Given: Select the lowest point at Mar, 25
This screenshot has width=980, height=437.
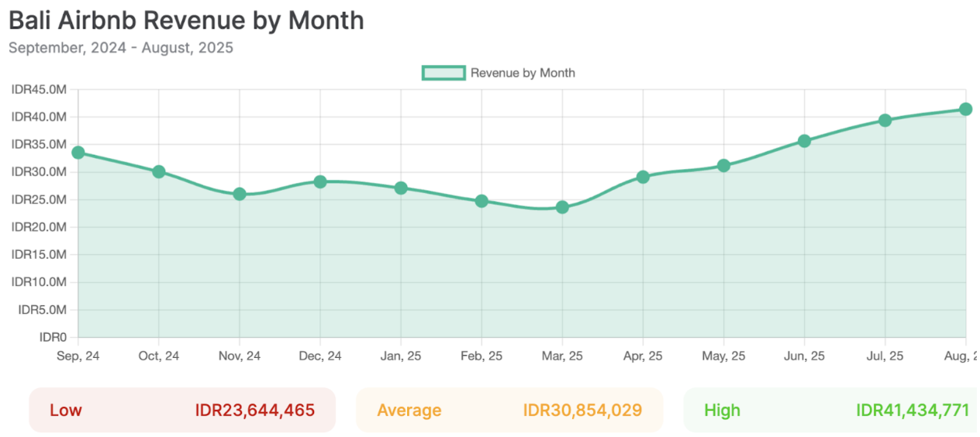Looking at the screenshot, I should coord(562,207).
